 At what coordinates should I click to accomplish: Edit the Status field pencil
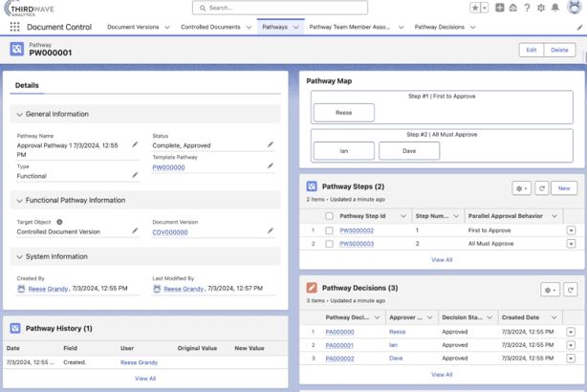tap(271, 144)
